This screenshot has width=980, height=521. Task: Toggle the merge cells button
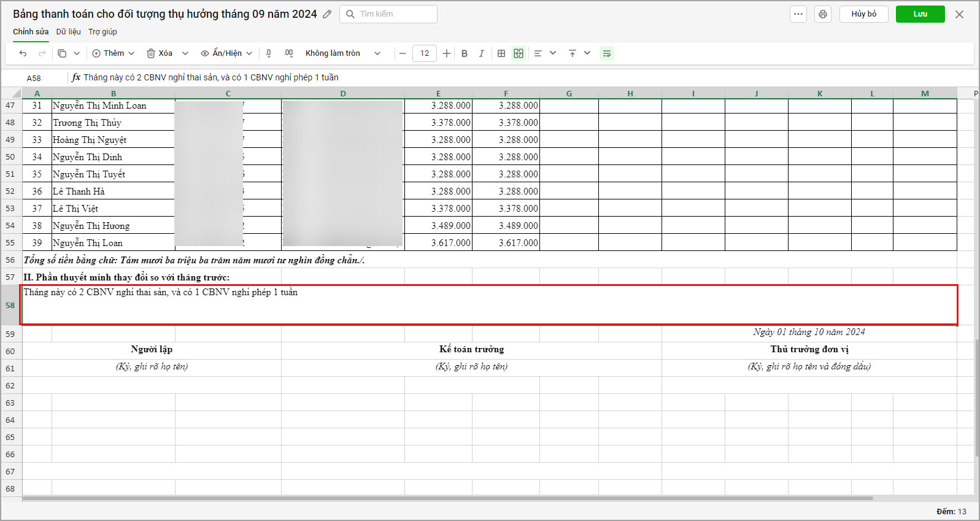pos(519,53)
